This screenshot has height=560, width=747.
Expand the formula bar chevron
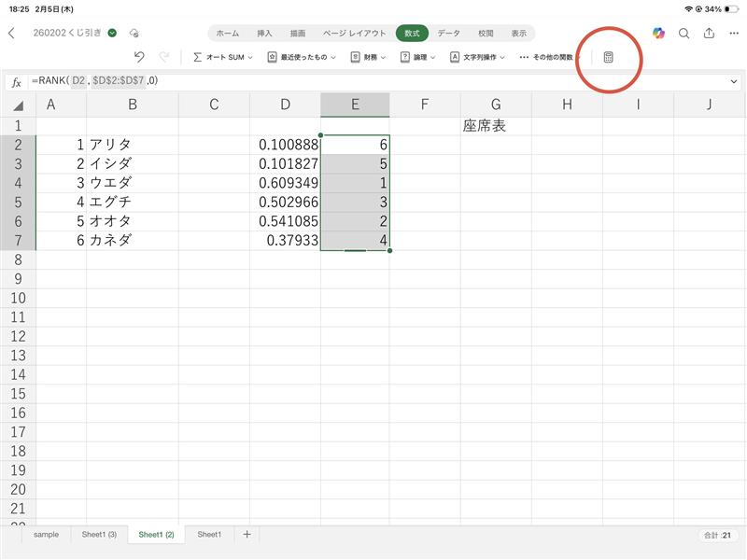734,81
